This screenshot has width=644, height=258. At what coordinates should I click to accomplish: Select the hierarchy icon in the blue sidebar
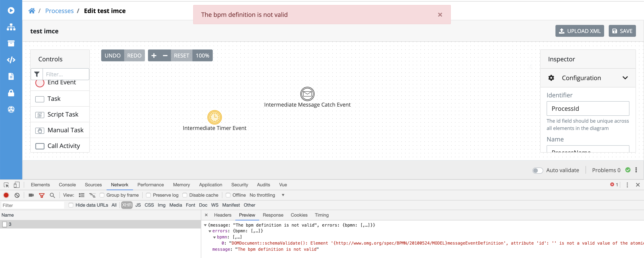(11, 27)
